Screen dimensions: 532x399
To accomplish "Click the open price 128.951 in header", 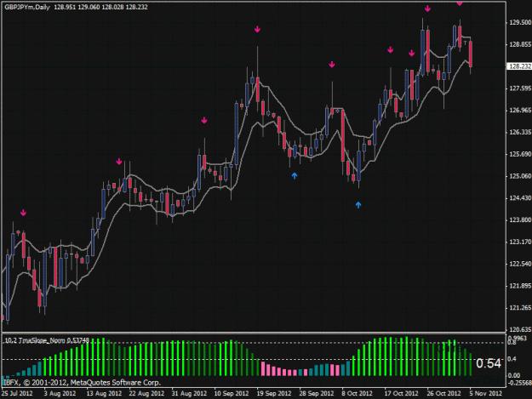I will click(65, 7).
